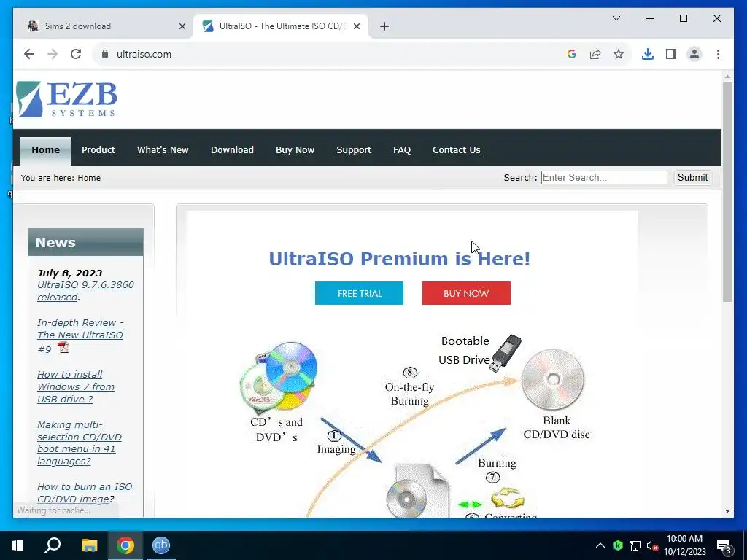Go to the Download page

[232, 150]
